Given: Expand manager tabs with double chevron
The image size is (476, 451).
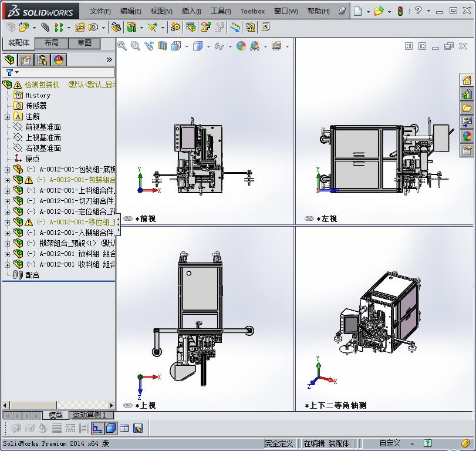Looking at the screenshot, I should click(x=109, y=59).
